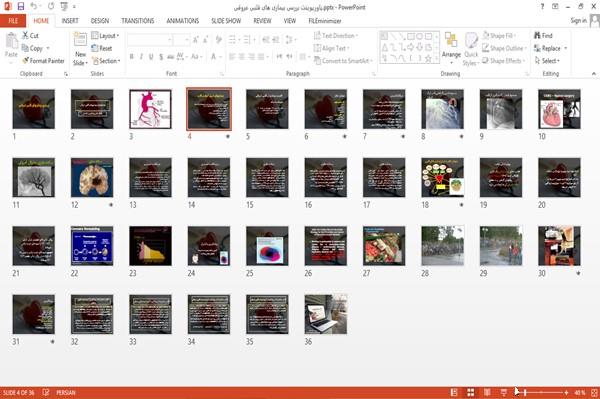Open the FILE tab
The width and height of the screenshot is (600, 399).
pos(13,21)
